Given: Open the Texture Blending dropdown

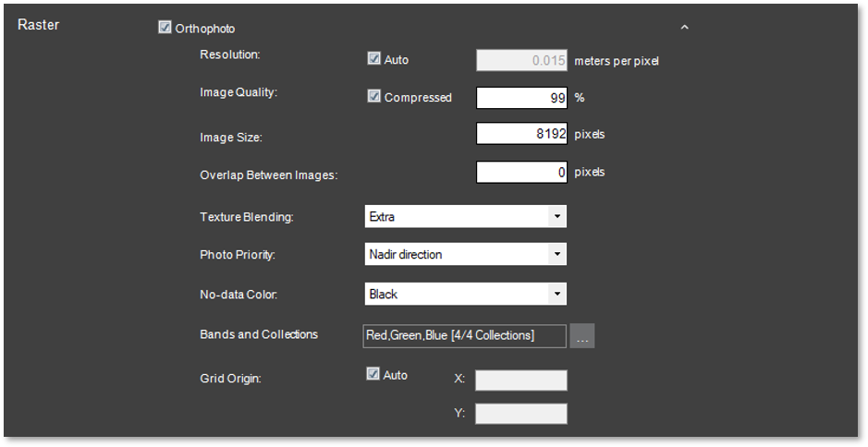Looking at the screenshot, I should pos(465,216).
